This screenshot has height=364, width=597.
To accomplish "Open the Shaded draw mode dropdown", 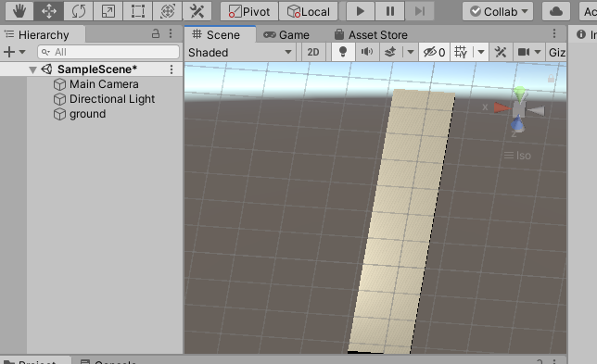I will (240, 52).
